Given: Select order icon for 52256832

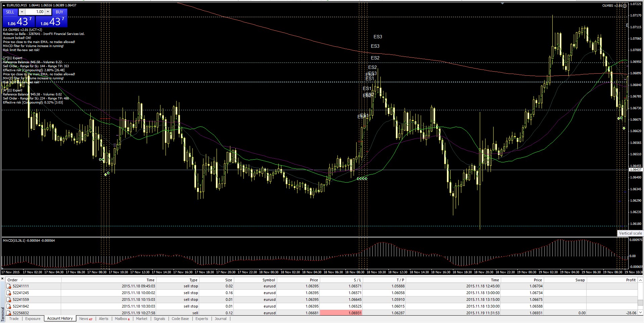Looking at the screenshot, I should (9, 313).
